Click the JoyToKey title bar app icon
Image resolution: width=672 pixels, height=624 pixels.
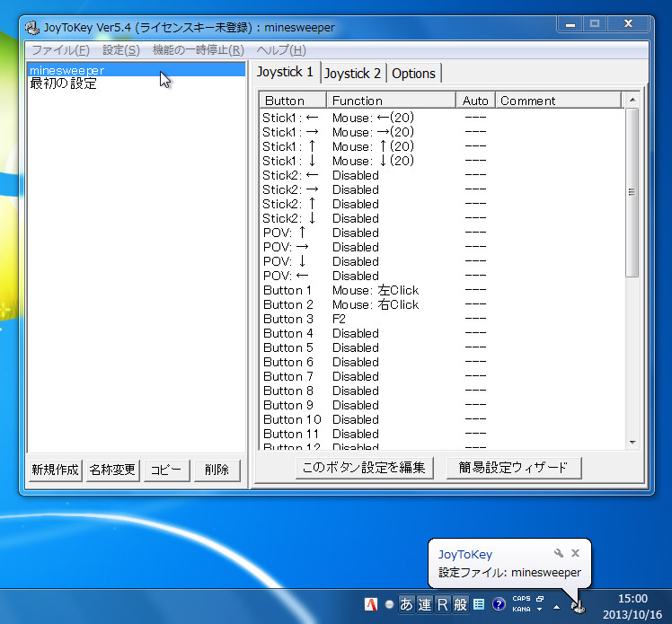point(32,28)
